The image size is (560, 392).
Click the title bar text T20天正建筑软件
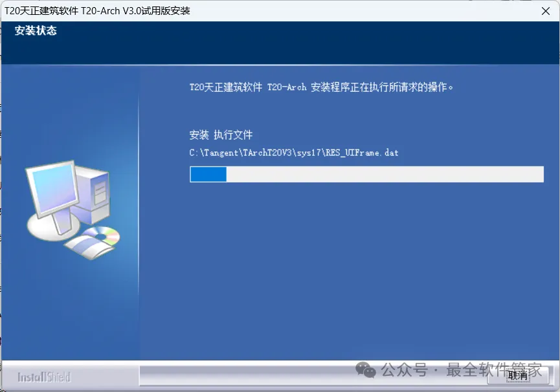point(41,11)
